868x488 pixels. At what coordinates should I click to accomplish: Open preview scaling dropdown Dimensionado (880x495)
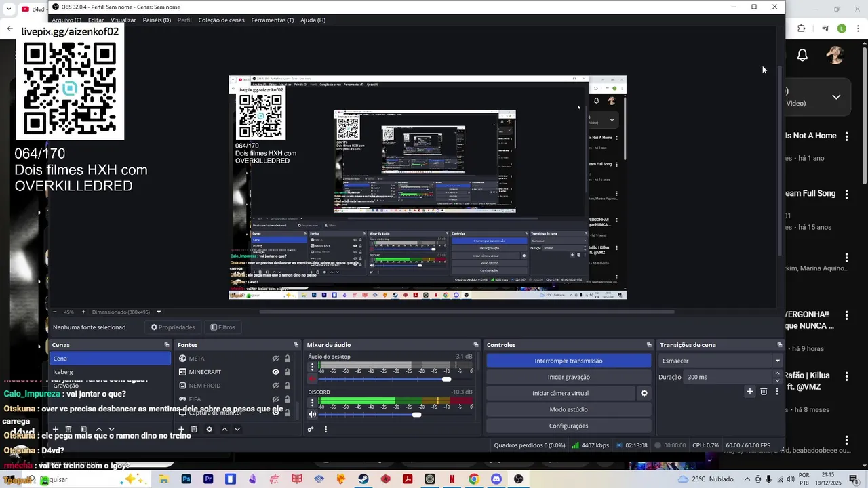pyautogui.click(x=127, y=312)
